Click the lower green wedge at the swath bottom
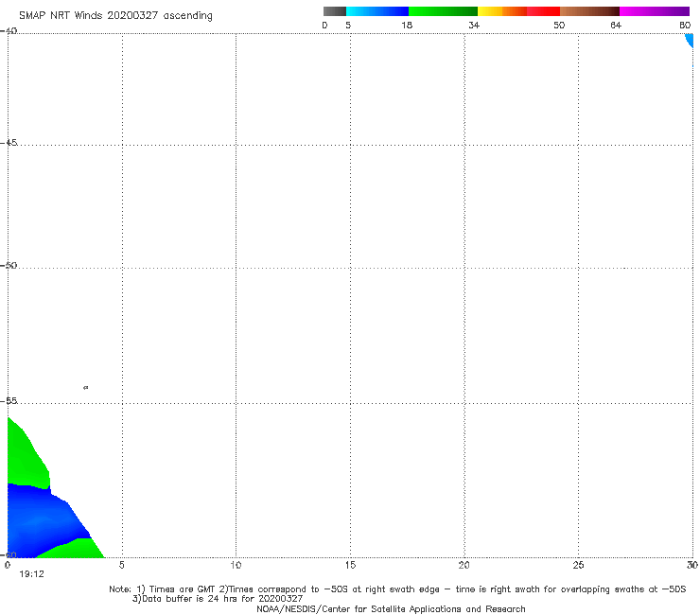 (x=76, y=550)
